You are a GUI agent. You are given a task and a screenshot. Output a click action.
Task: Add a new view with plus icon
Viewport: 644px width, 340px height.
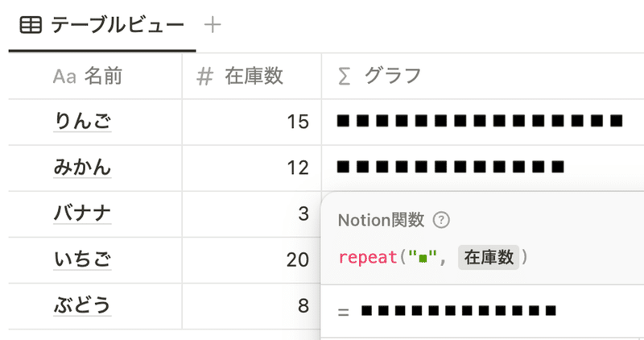pyautogui.click(x=213, y=25)
